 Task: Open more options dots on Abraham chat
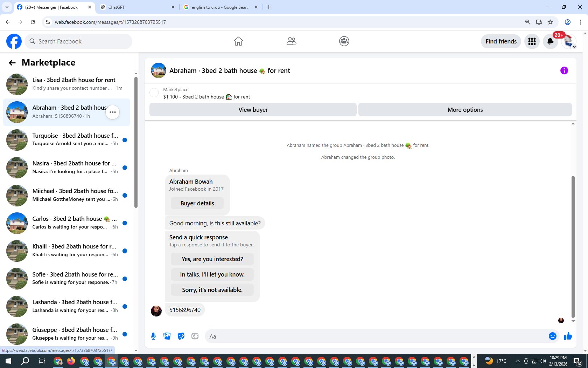click(113, 112)
